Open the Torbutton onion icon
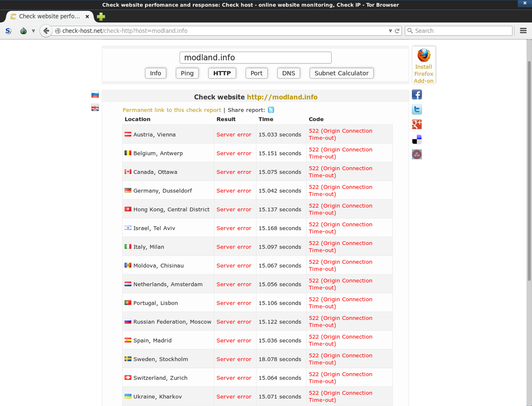This screenshot has width=532, height=406. click(23, 31)
